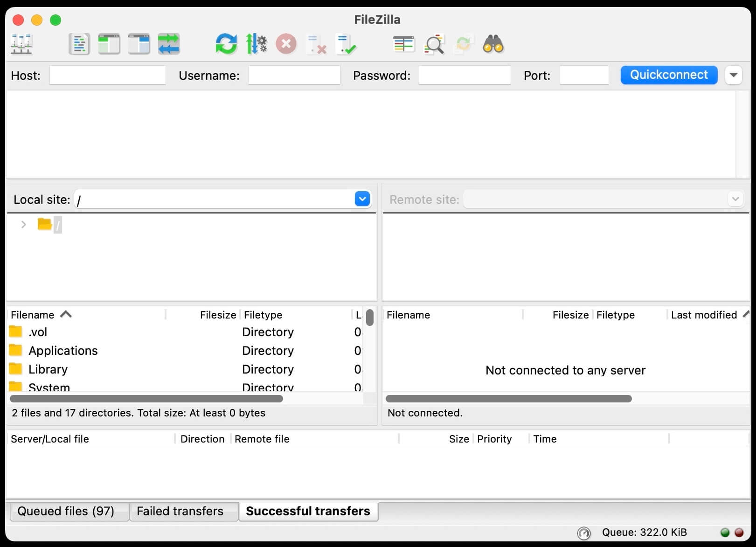Image resolution: width=756 pixels, height=547 pixels.
Task: Cancel the current operation
Action: click(x=286, y=45)
